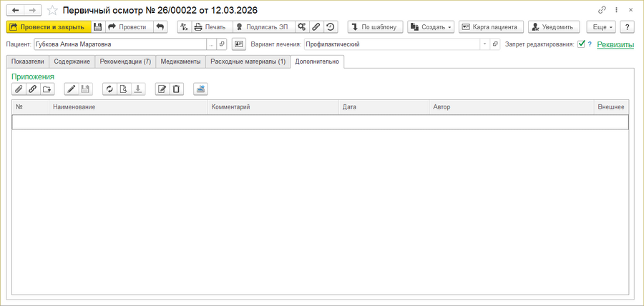Screen dimensions: 644x306
Task: Open patient ID card icon next to patient field
Action: tap(238, 44)
